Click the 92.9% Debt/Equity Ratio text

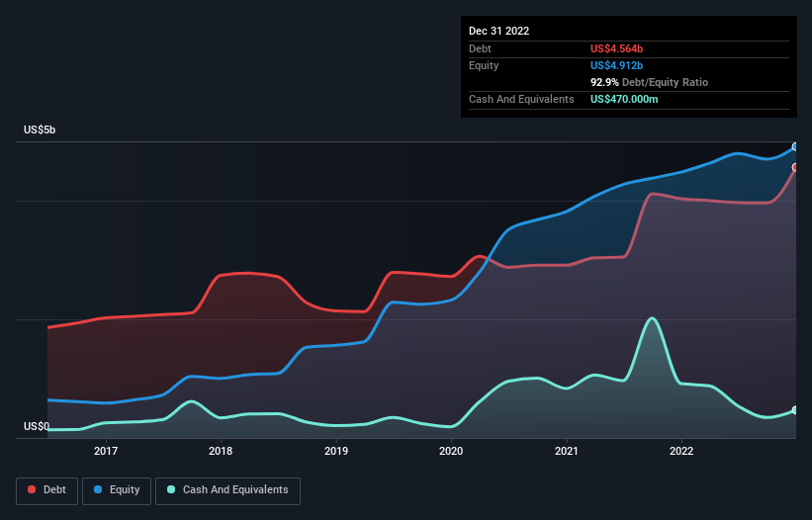[x=649, y=82]
